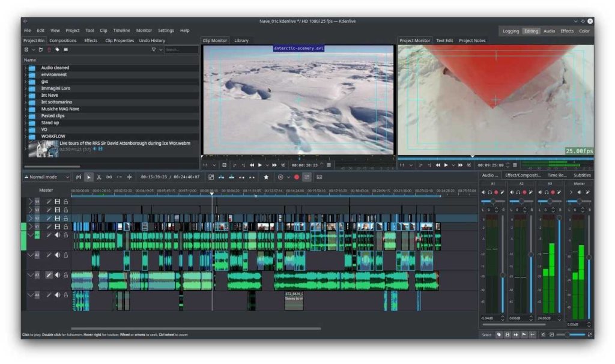Mute the A1 audio track speaker icon

click(58, 234)
